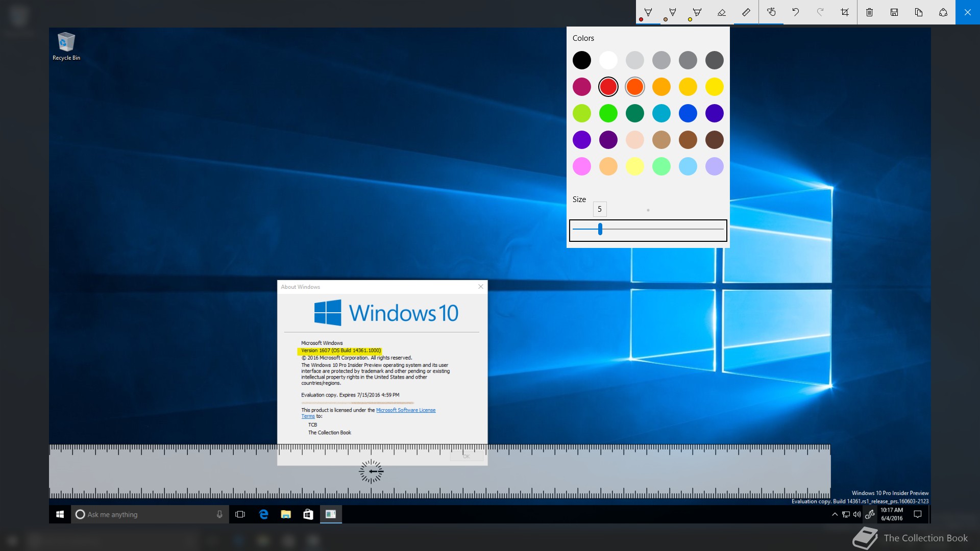The width and height of the screenshot is (980, 551).
Task: Pick the crimson magenta swatch
Action: tap(582, 87)
